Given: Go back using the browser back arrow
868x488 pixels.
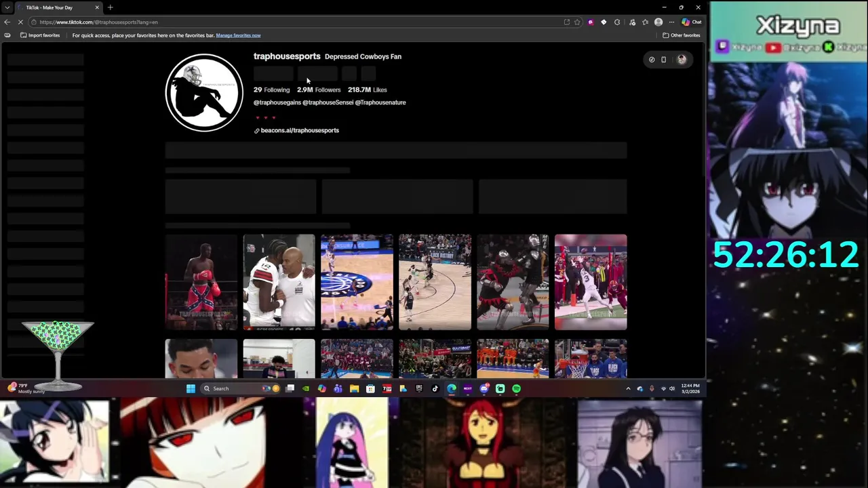Looking at the screenshot, I should pos(7,22).
